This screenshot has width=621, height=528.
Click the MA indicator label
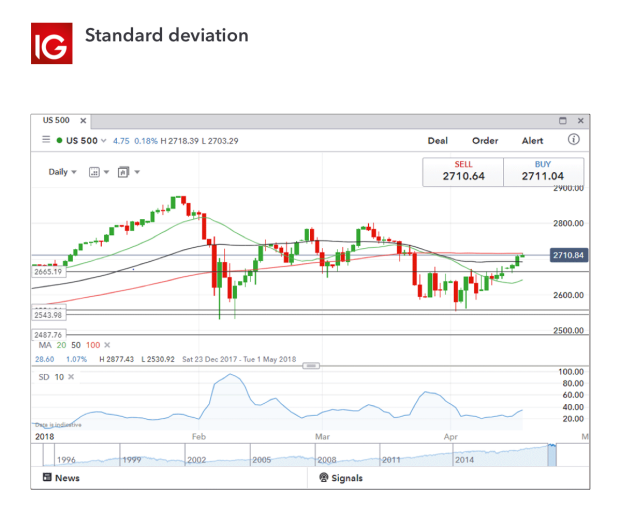coord(45,345)
